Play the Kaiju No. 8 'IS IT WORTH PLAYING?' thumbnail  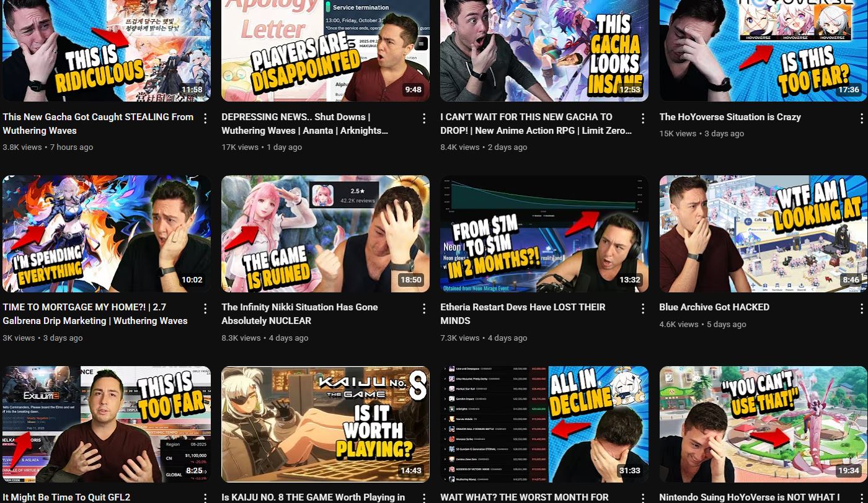click(325, 424)
